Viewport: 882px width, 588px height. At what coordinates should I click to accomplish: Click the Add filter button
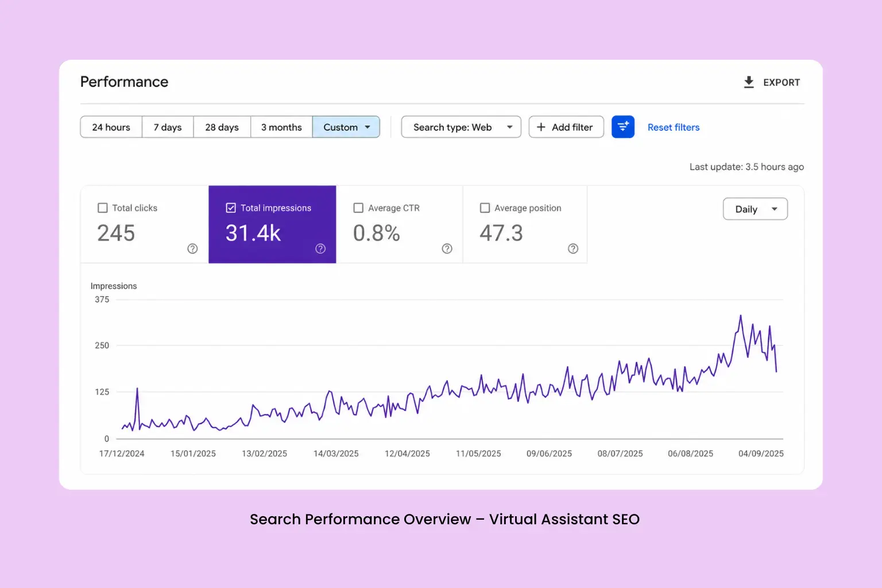[566, 127]
